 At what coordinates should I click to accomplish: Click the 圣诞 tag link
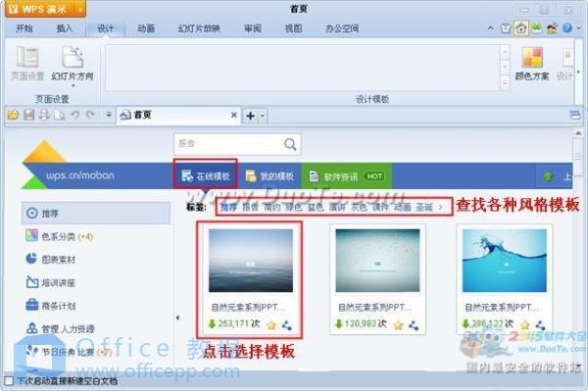424,207
